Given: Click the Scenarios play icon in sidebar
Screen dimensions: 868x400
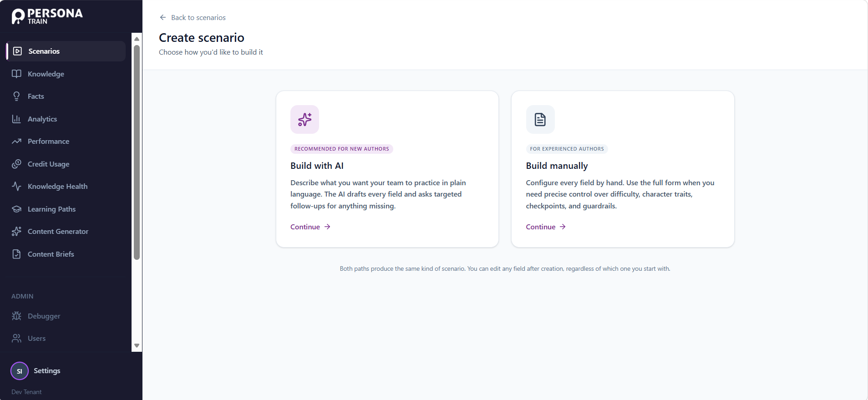Looking at the screenshot, I should [17, 51].
